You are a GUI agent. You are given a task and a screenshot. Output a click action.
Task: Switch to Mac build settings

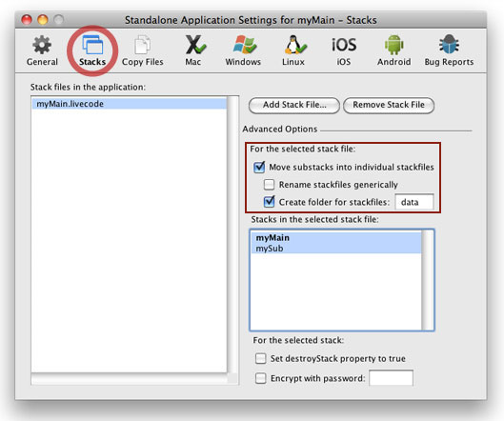click(193, 50)
